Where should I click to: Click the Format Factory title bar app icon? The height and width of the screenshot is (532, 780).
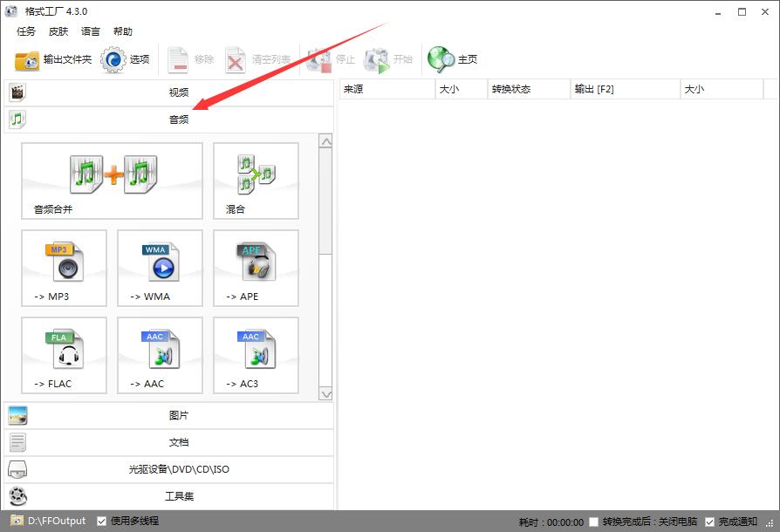[11, 11]
